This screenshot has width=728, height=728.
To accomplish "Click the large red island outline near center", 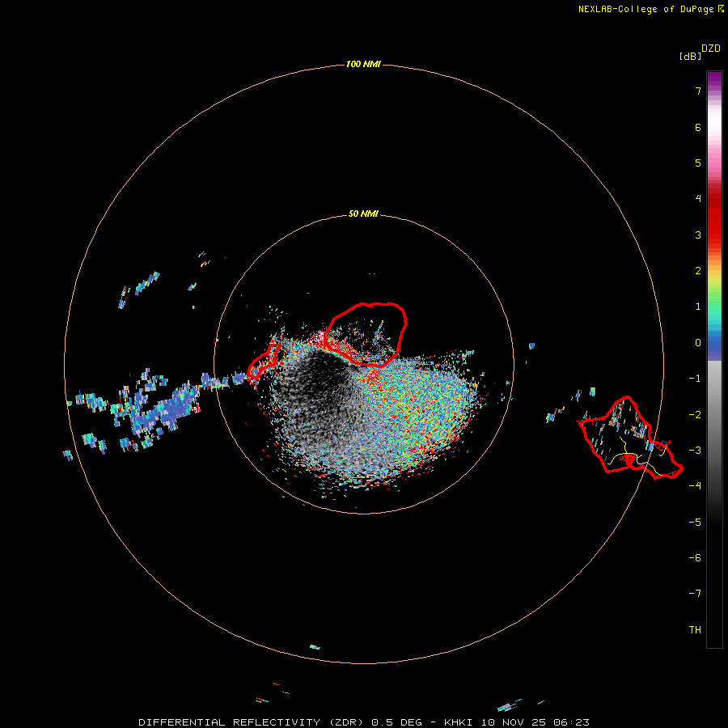I will pyautogui.click(x=366, y=333).
